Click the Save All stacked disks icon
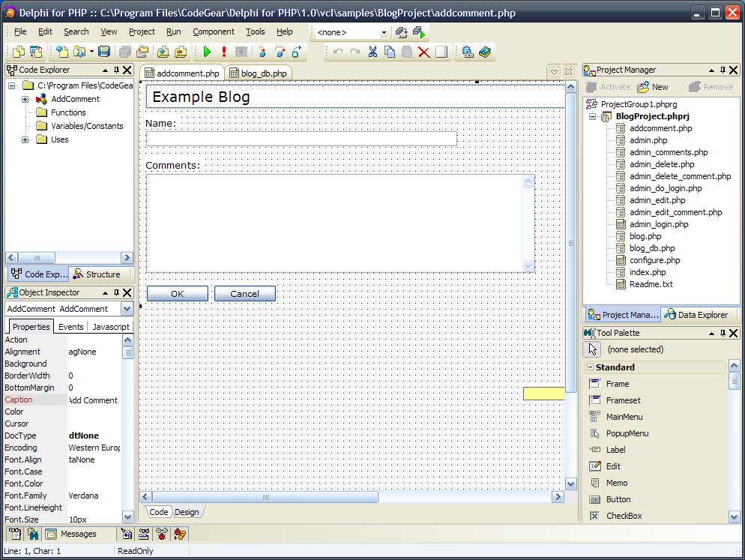 (x=125, y=52)
